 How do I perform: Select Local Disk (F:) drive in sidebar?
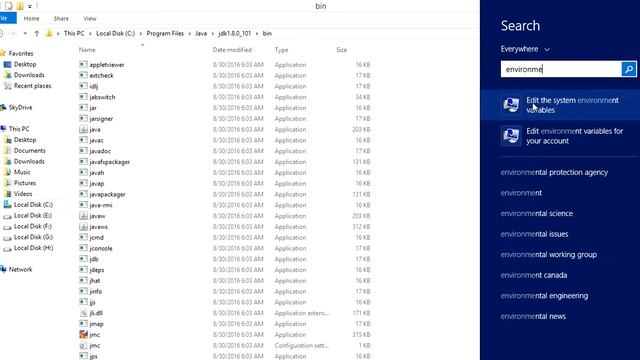29,226
